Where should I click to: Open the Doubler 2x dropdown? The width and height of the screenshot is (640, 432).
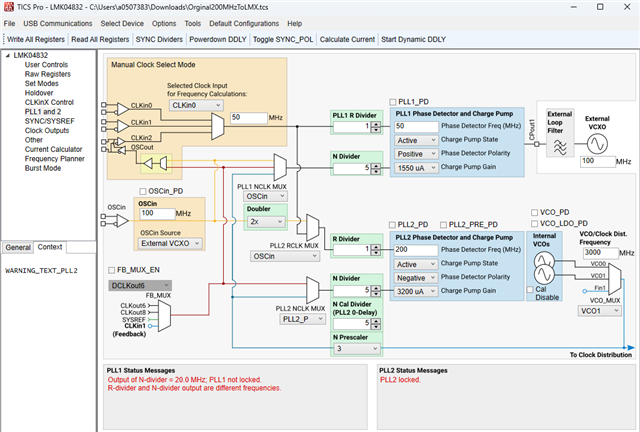(x=266, y=222)
